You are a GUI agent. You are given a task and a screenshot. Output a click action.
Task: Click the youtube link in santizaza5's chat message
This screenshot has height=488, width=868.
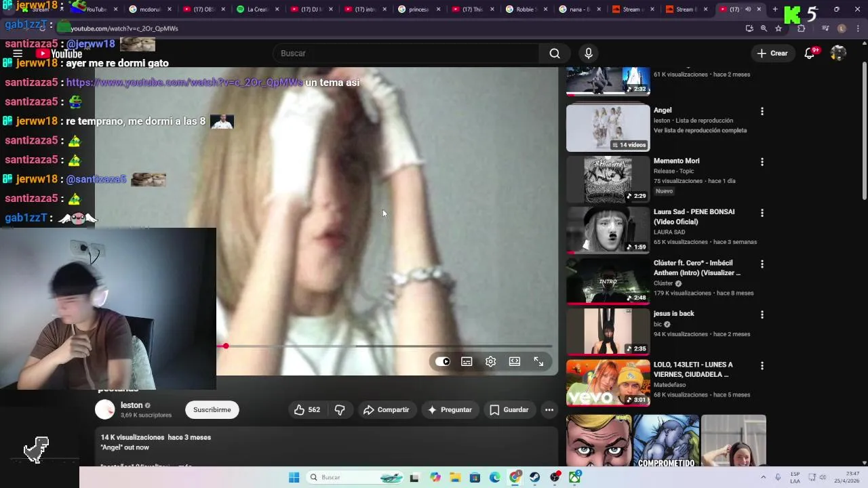pyautogui.click(x=184, y=83)
